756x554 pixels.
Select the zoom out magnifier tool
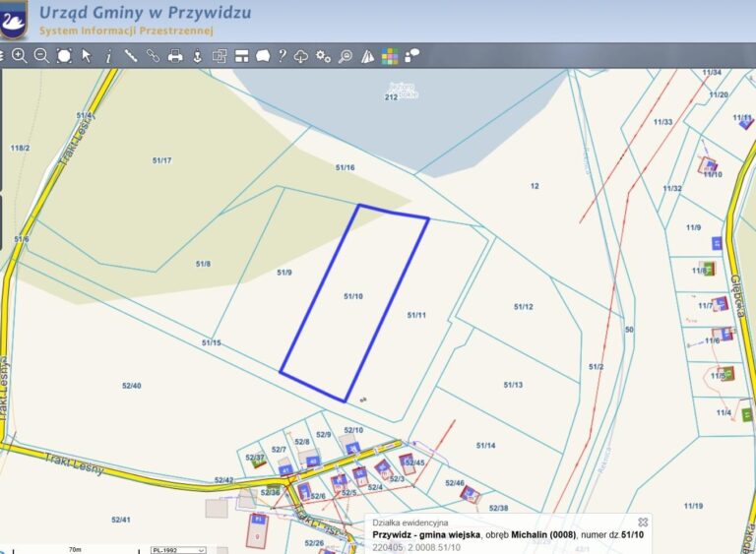pos(41,56)
